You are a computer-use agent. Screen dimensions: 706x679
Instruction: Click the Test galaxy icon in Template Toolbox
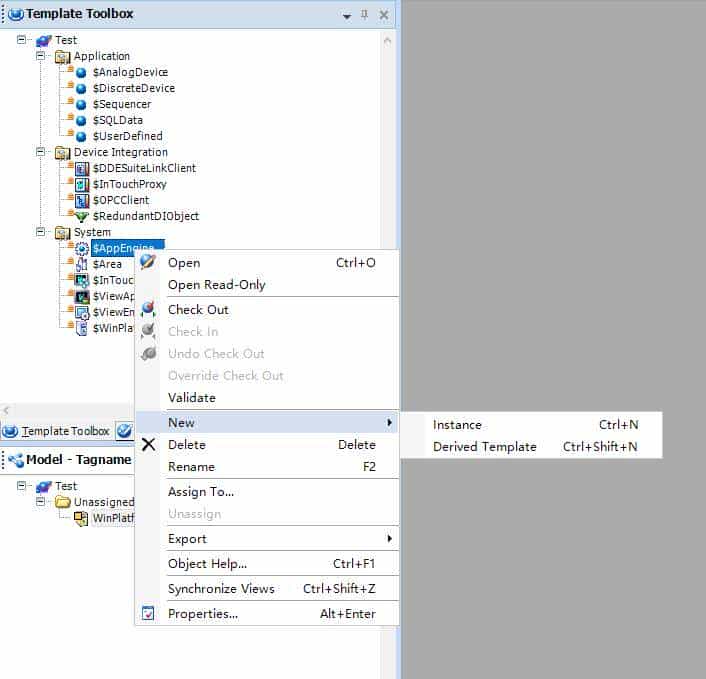point(43,41)
